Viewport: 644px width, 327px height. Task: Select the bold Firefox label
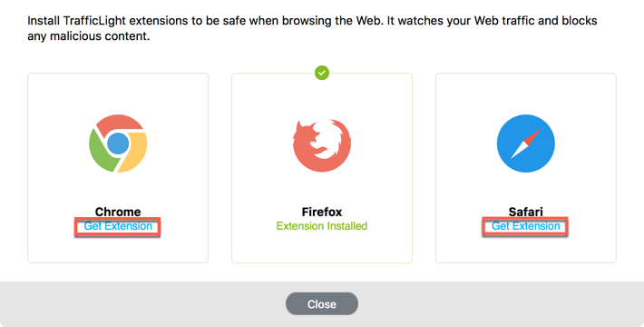(x=322, y=212)
